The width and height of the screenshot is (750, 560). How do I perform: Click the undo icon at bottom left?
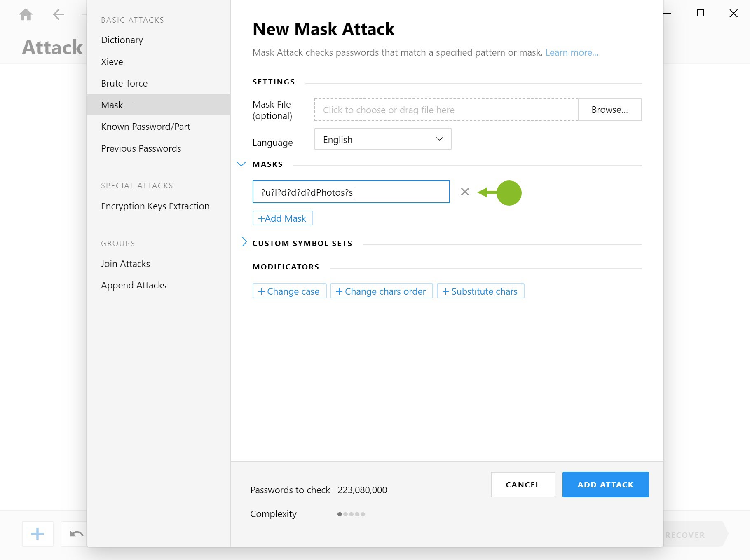pos(75,534)
